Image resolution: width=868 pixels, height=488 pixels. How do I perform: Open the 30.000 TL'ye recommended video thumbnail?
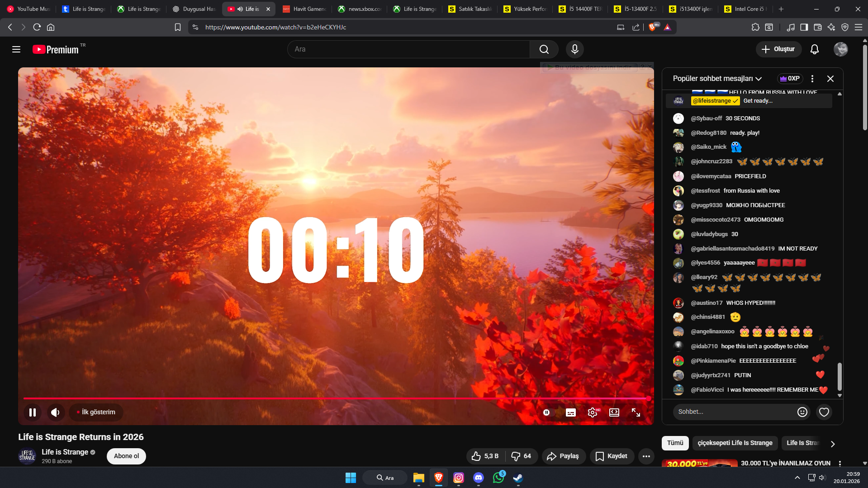click(699, 464)
